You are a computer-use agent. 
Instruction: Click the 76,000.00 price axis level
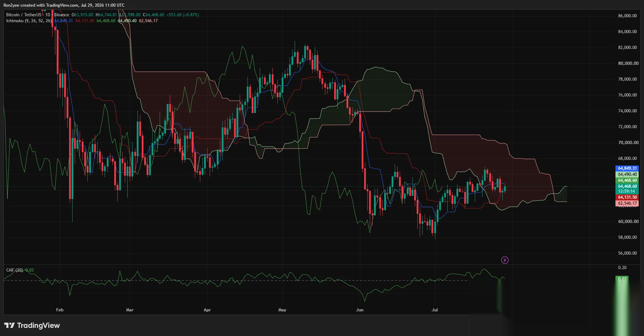[627, 95]
